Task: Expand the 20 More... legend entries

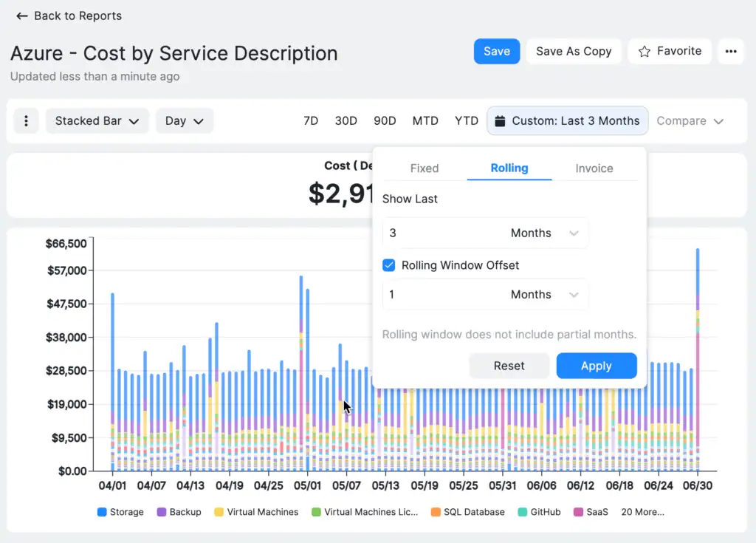Action: pos(642,512)
